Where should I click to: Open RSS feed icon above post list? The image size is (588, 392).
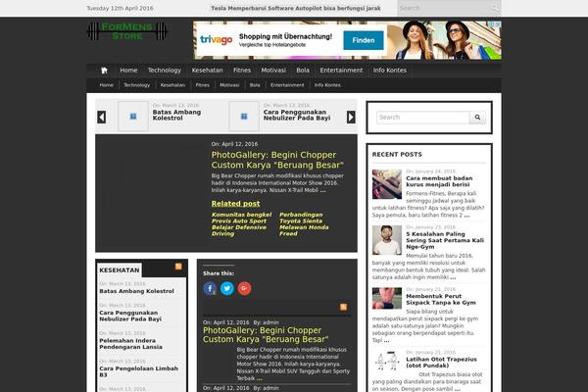(344, 307)
